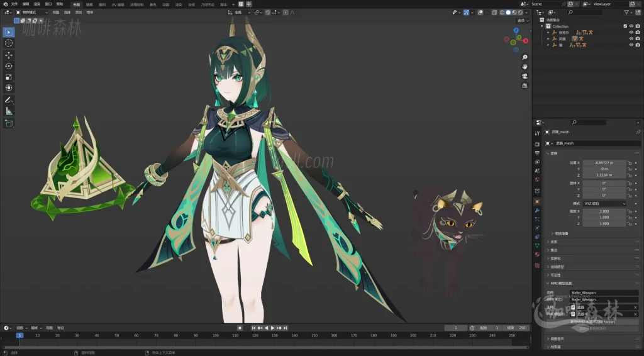Image resolution: width=644 pixels, height=356 pixels.
Task: Select the Annotate pencil tool
Action: tap(9, 100)
